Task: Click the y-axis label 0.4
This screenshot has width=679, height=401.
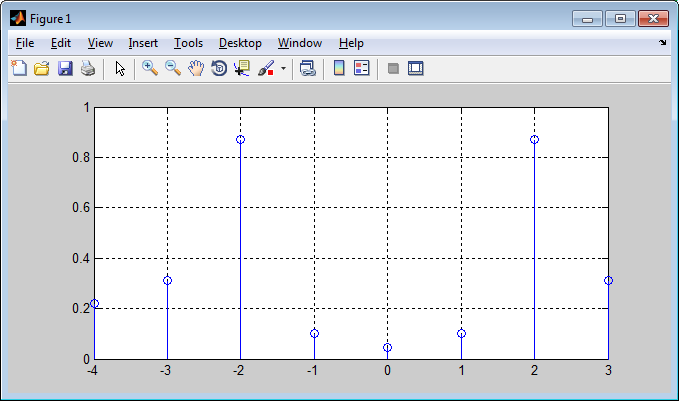Action: tap(81, 259)
